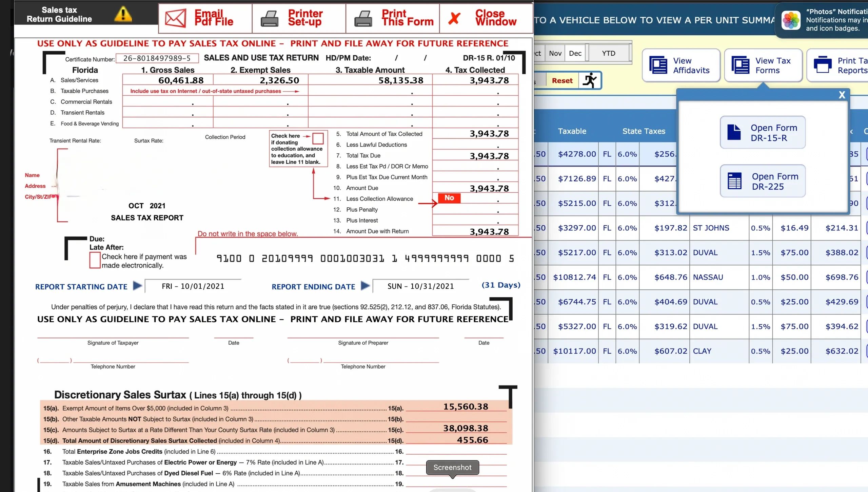Toggle the No collection allowance indicator
The height and width of the screenshot is (492, 868).
(449, 198)
